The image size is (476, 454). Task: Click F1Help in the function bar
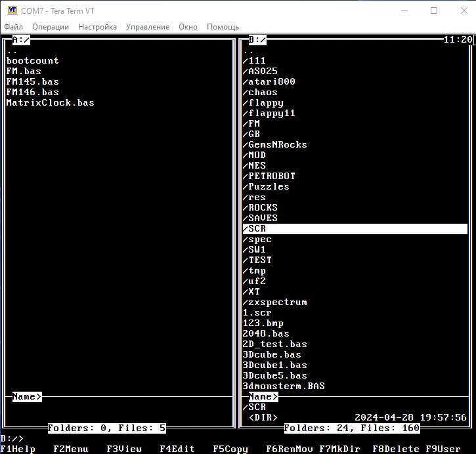[x=18, y=449]
